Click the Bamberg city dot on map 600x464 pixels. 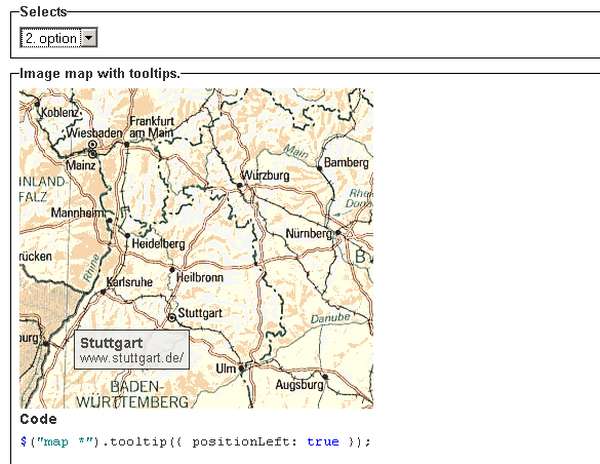point(320,168)
